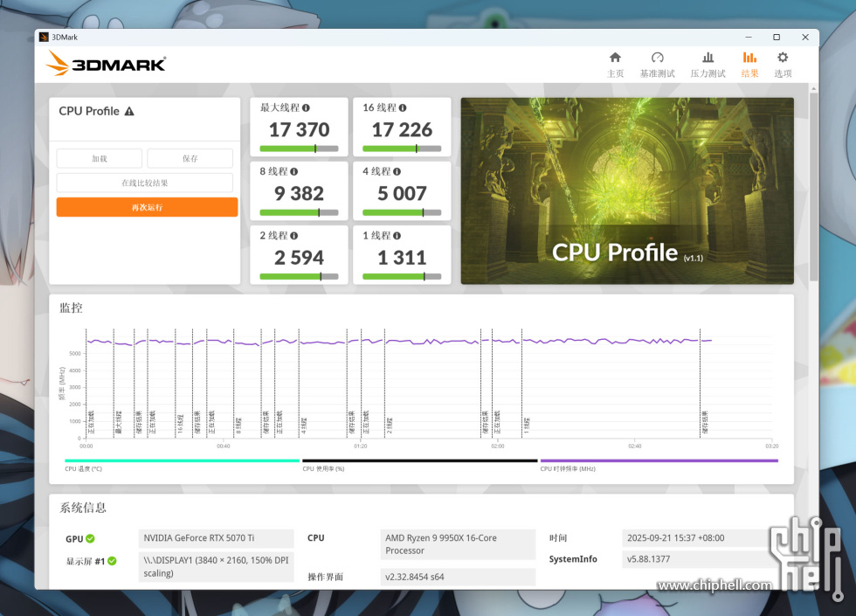Click the 1 线程 score bar under 1 311
This screenshot has height=616, width=856.
coord(402,276)
